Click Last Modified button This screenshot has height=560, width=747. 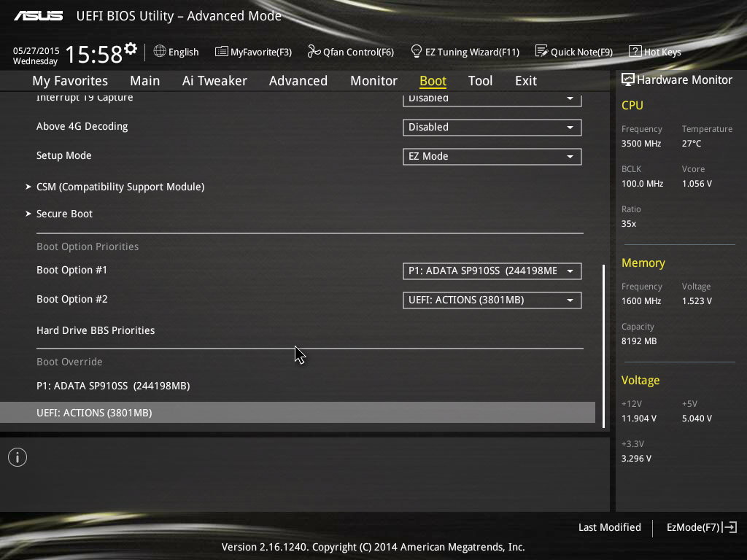pyautogui.click(x=609, y=527)
